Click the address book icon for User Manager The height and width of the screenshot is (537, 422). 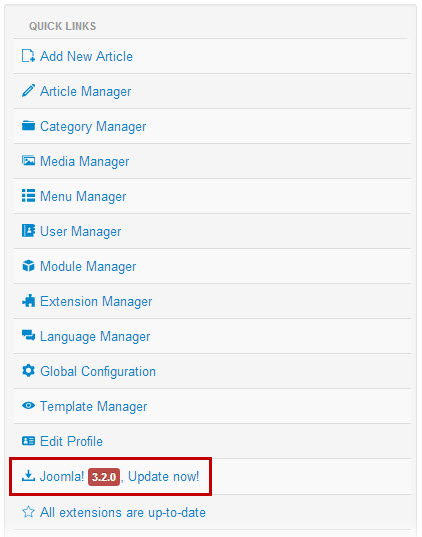[x=28, y=230]
